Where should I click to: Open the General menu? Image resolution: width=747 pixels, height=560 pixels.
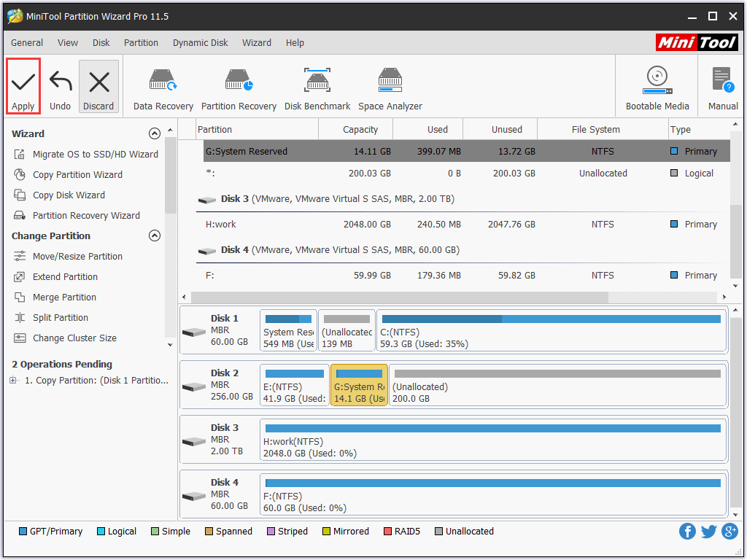pos(27,43)
